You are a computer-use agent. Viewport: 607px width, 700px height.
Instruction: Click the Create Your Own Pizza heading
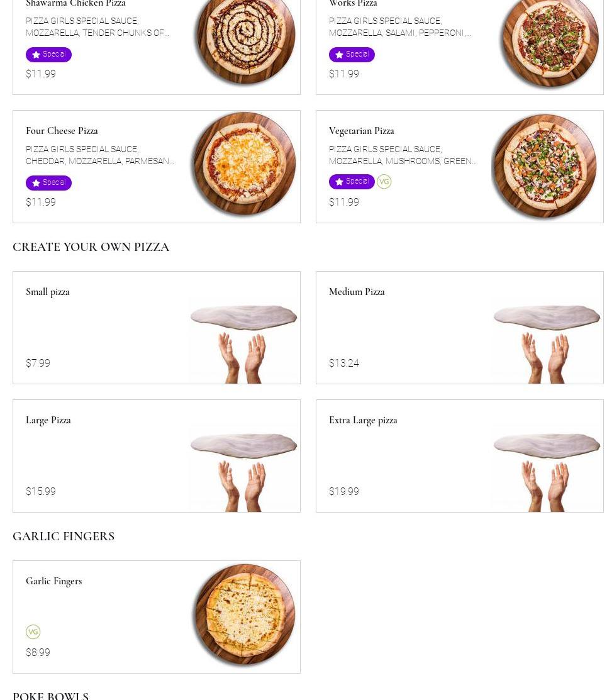click(91, 247)
